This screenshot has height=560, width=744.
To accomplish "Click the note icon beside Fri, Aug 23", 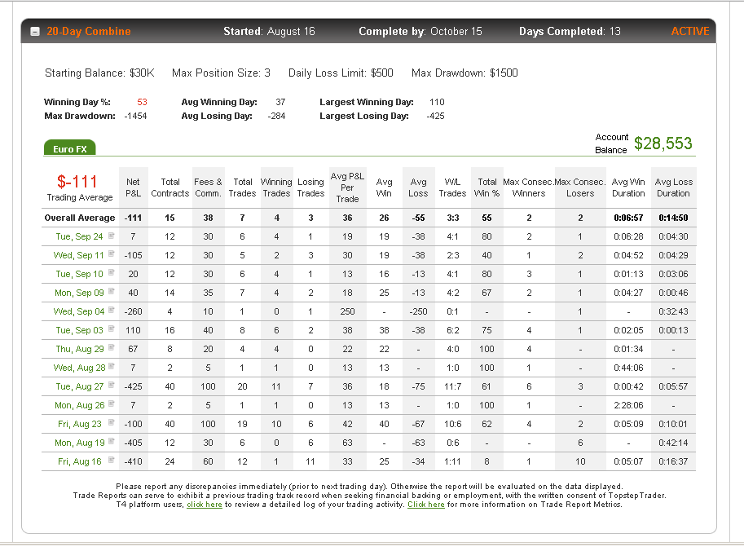I will tap(112, 423).
